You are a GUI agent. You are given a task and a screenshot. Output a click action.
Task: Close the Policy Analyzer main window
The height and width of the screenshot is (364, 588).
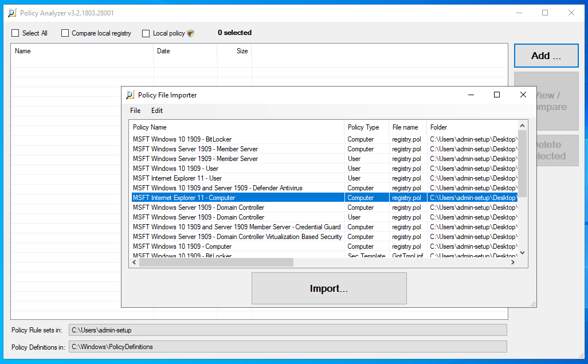(x=571, y=13)
